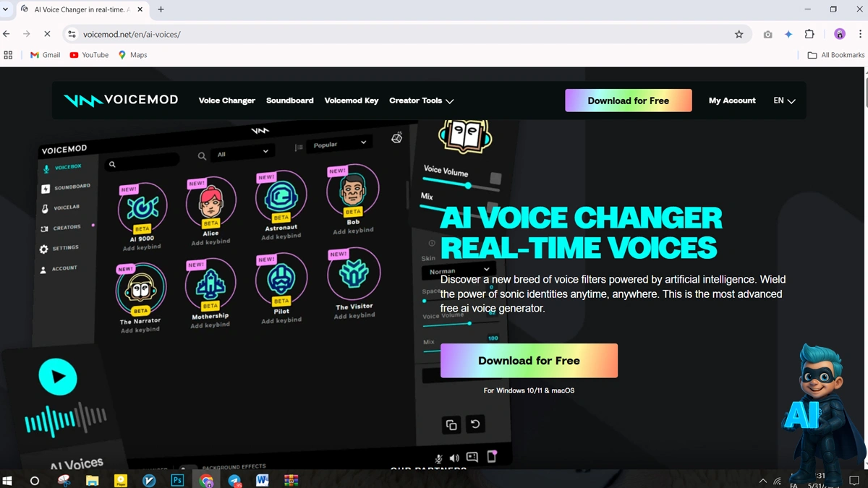Select the Bob voice icon

(353, 190)
